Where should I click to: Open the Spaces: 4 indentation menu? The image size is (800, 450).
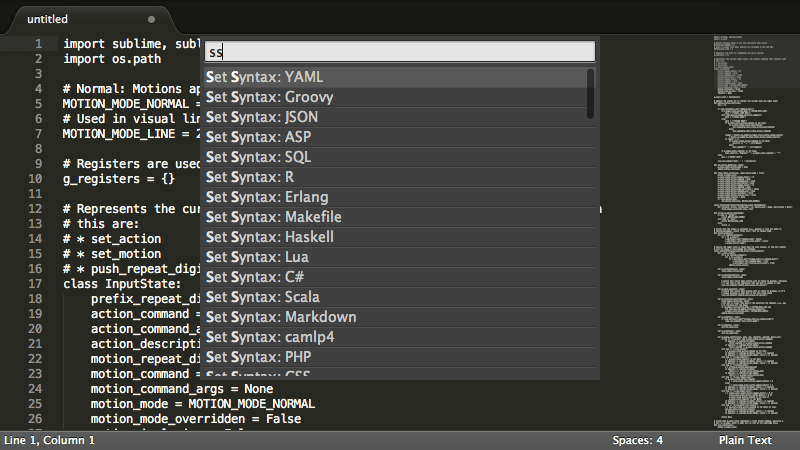tap(638, 440)
